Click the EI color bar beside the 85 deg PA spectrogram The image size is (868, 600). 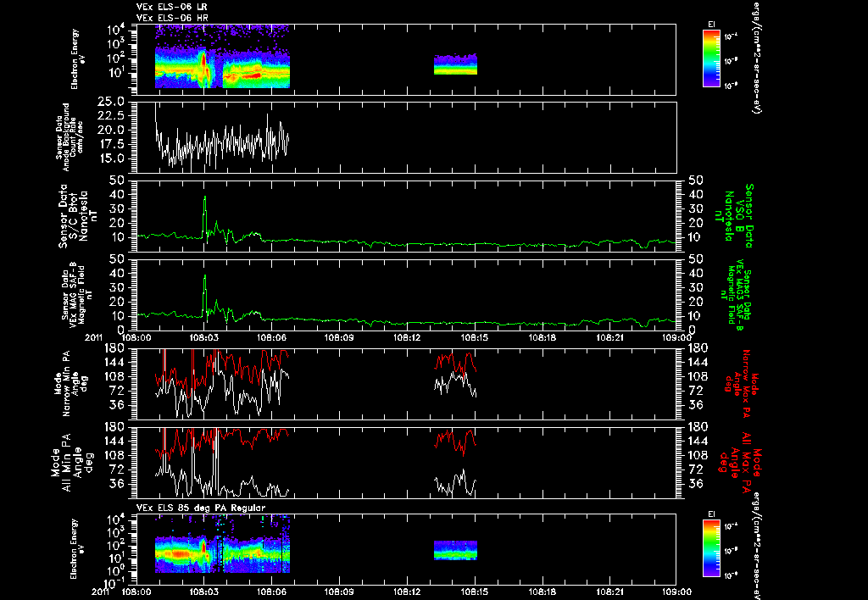coord(711,549)
